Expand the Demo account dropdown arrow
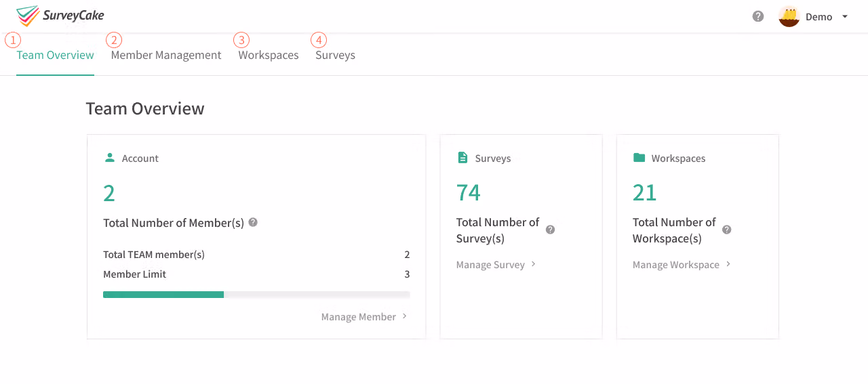The image size is (868, 384). [845, 16]
